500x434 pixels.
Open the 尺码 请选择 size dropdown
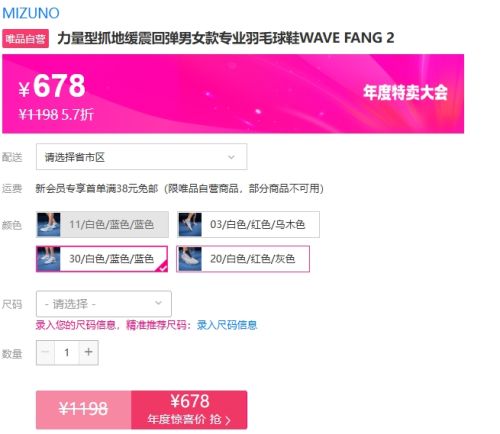pyautogui.click(x=104, y=304)
